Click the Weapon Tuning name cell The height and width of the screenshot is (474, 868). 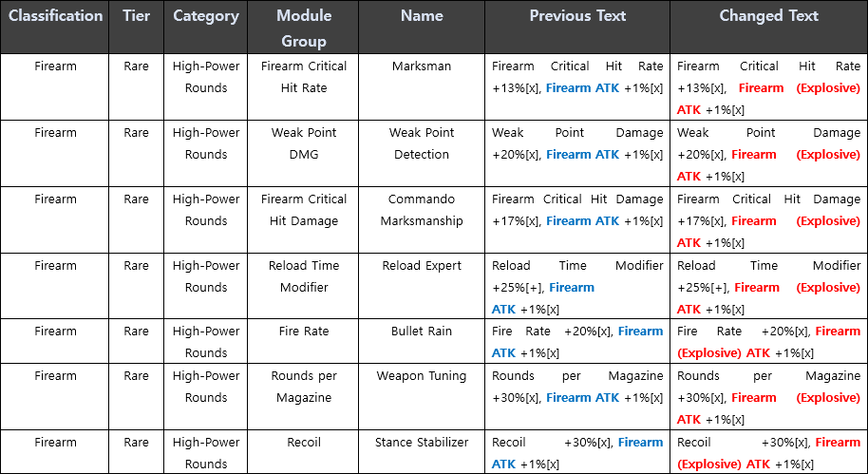(x=422, y=376)
